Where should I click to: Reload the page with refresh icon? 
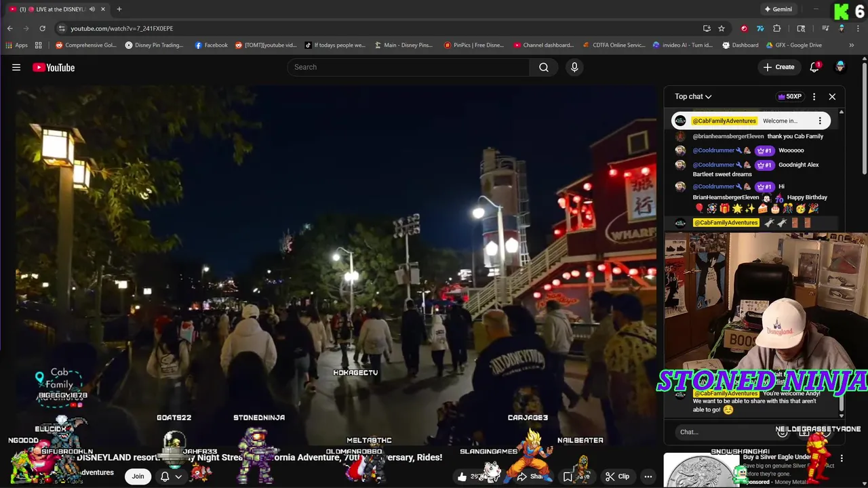pyautogui.click(x=42, y=28)
